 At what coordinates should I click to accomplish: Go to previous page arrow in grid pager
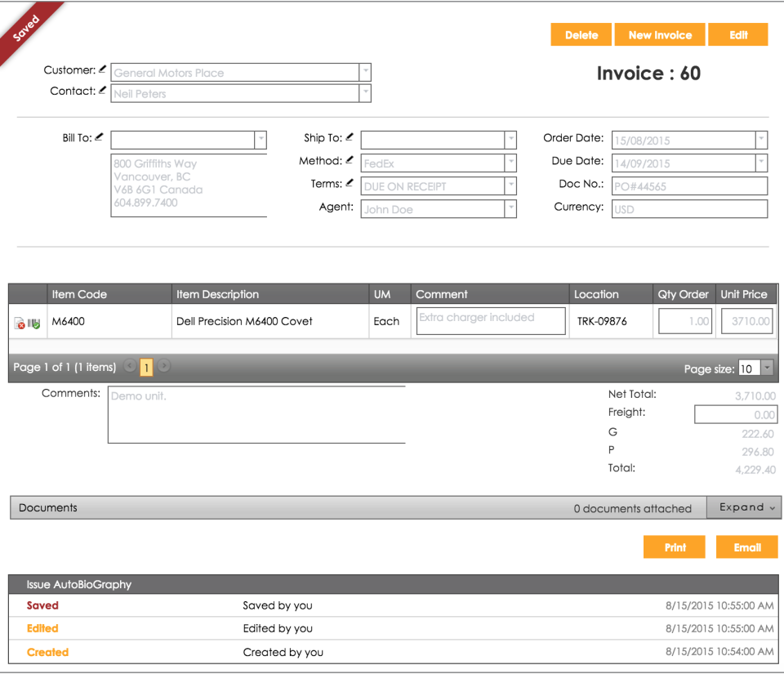click(x=130, y=366)
